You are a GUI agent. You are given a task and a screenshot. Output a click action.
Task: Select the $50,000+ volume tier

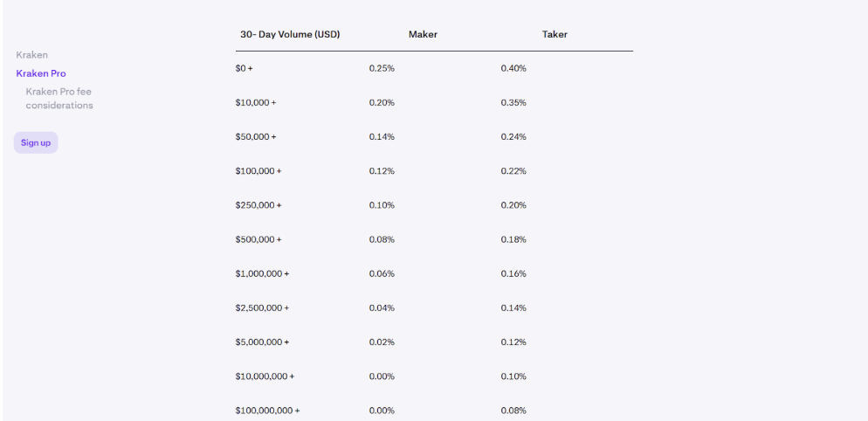pos(255,137)
